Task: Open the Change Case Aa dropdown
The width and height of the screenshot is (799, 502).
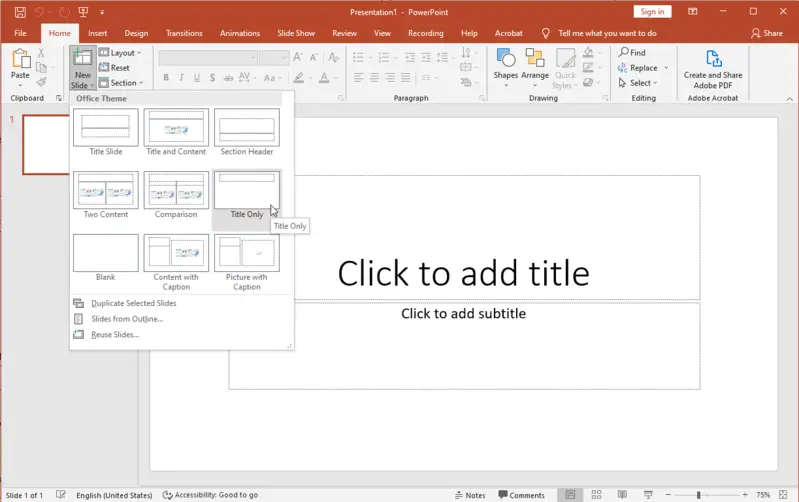Action: pos(272,77)
